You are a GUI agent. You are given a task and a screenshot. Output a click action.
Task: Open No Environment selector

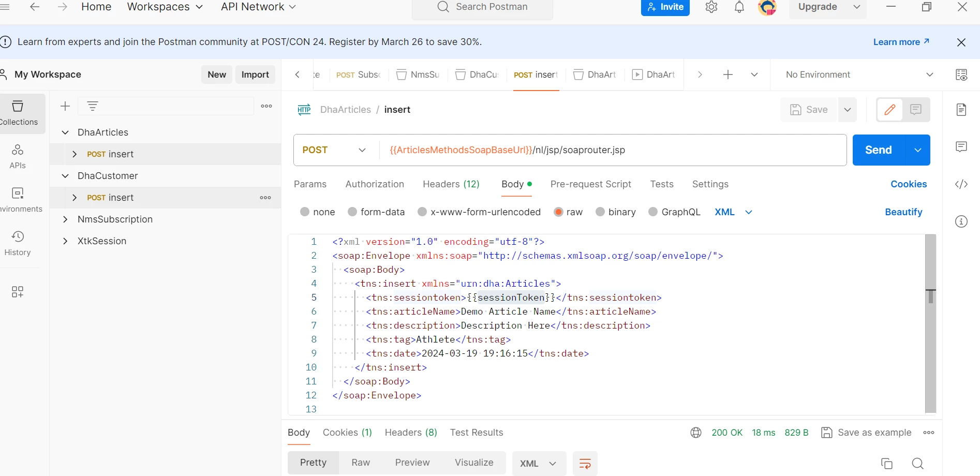pyautogui.click(x=859, y=75)
